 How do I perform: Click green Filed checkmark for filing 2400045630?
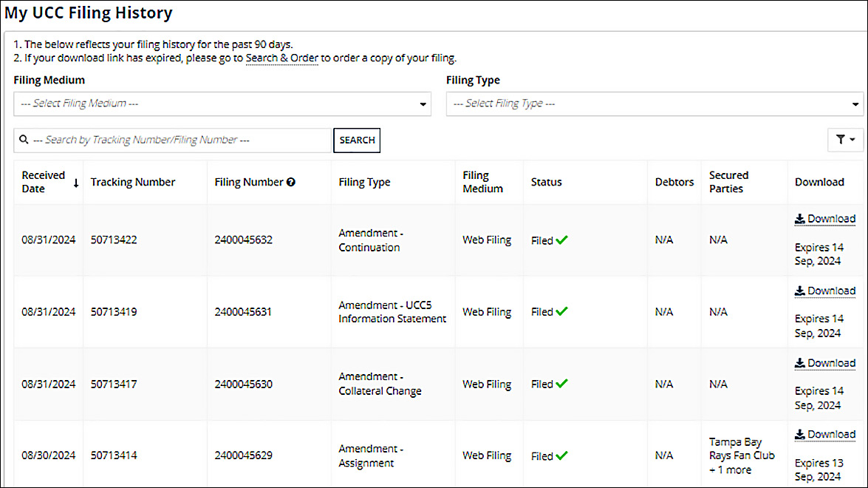562,384
